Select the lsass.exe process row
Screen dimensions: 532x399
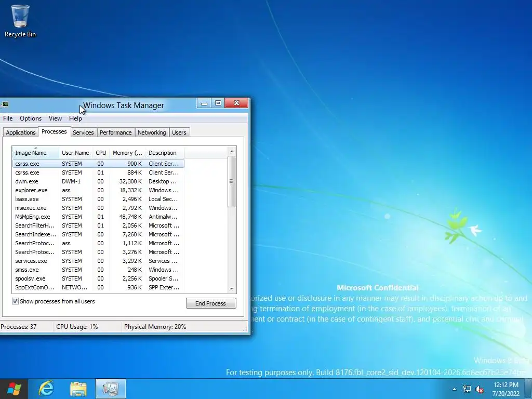coord(98,199)
